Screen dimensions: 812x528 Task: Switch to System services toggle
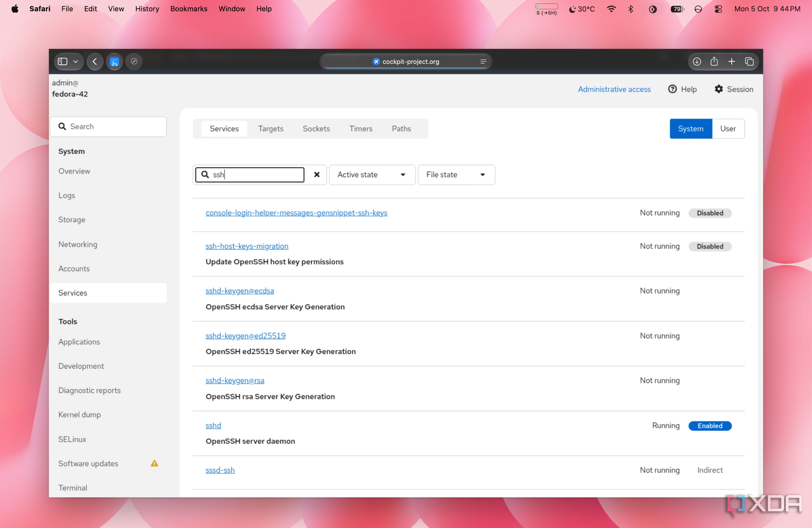[x=690, y=129]
